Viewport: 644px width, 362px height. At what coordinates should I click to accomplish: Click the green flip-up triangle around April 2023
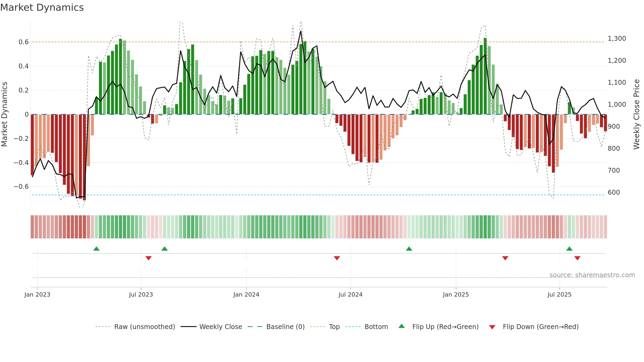coord(96,249)
